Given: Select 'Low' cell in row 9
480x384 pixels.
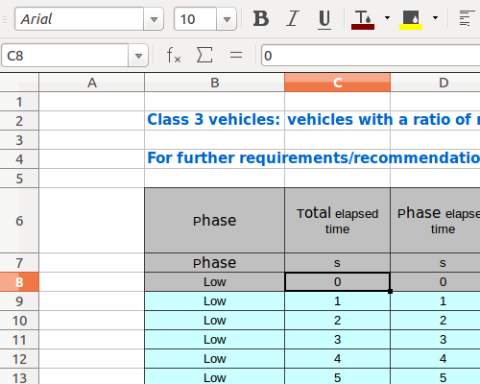Looking at the screenshot, I should 215,301.
